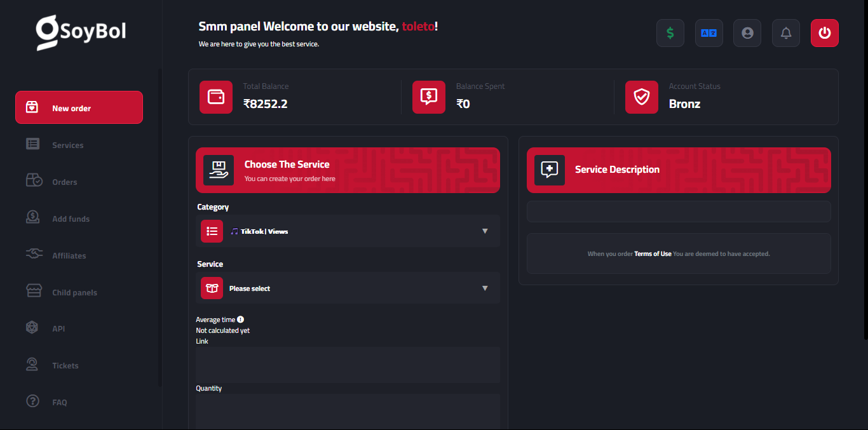Open the user account profile icon
The height and width of the screenshot is (430, 868).
tap(747, 33)
